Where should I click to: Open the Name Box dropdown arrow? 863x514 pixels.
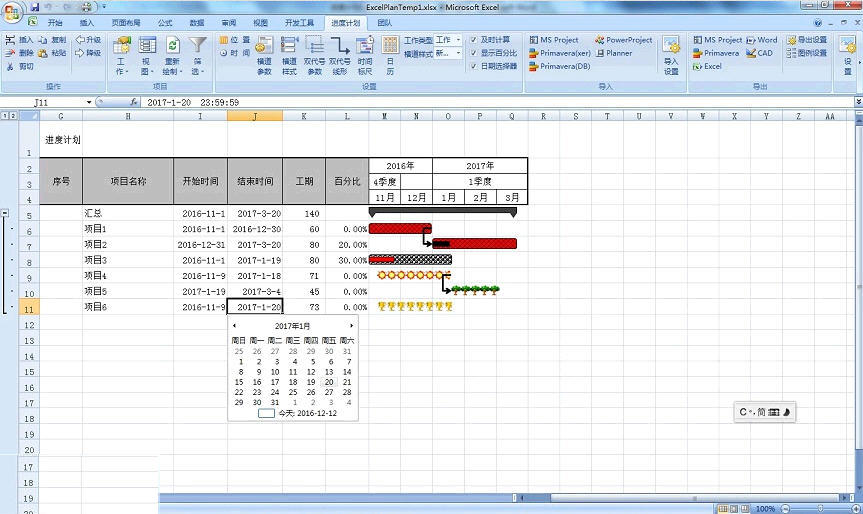coord(89,102)
